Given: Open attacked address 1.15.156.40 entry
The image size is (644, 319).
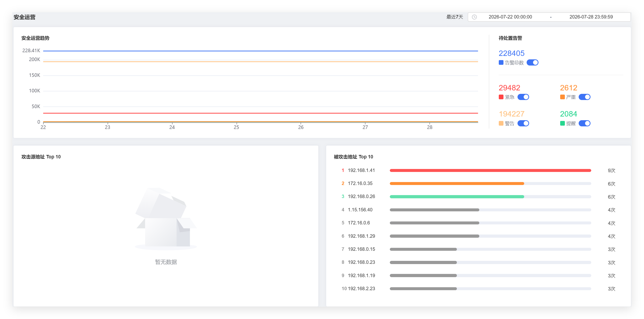Looking at the screenshot, I should pyautogui.click(x=360, y=210).
